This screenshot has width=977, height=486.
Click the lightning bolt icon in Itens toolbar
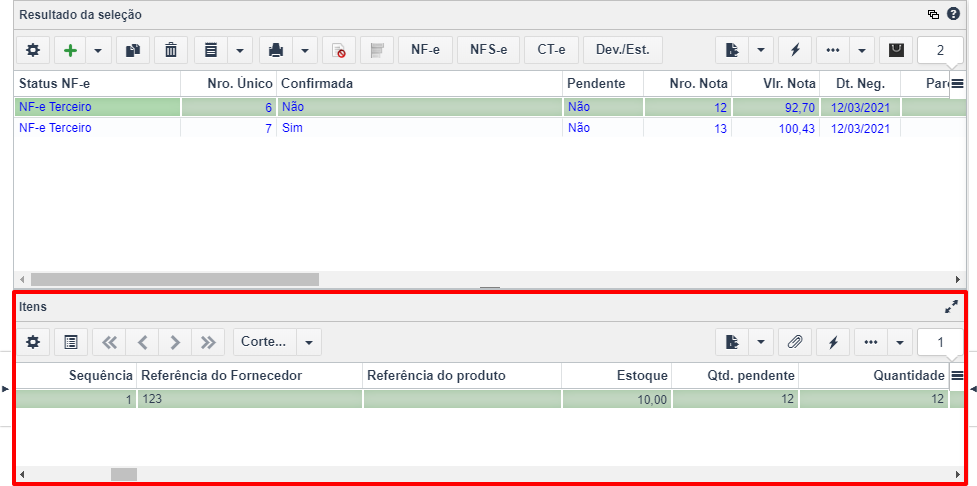point(832,342)
